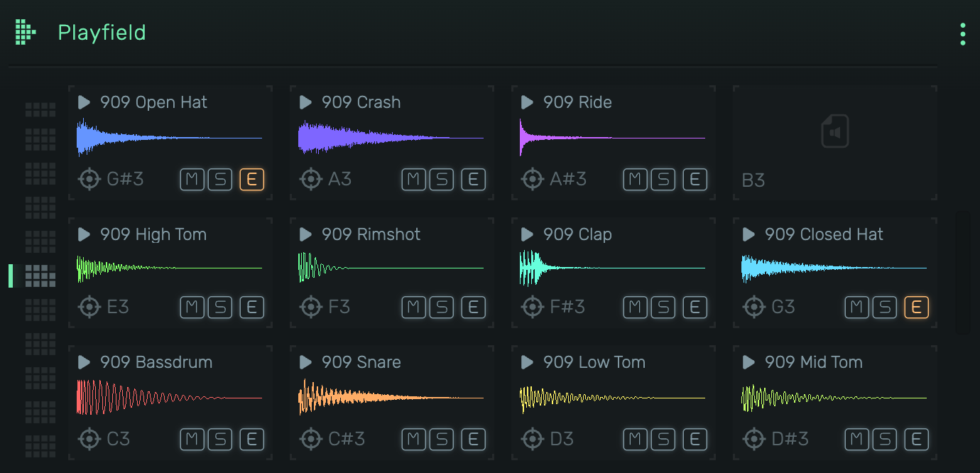Screen dimensions: 980x473
Task: Click the empty B3 pad sample icon
Action: (835, 132)
